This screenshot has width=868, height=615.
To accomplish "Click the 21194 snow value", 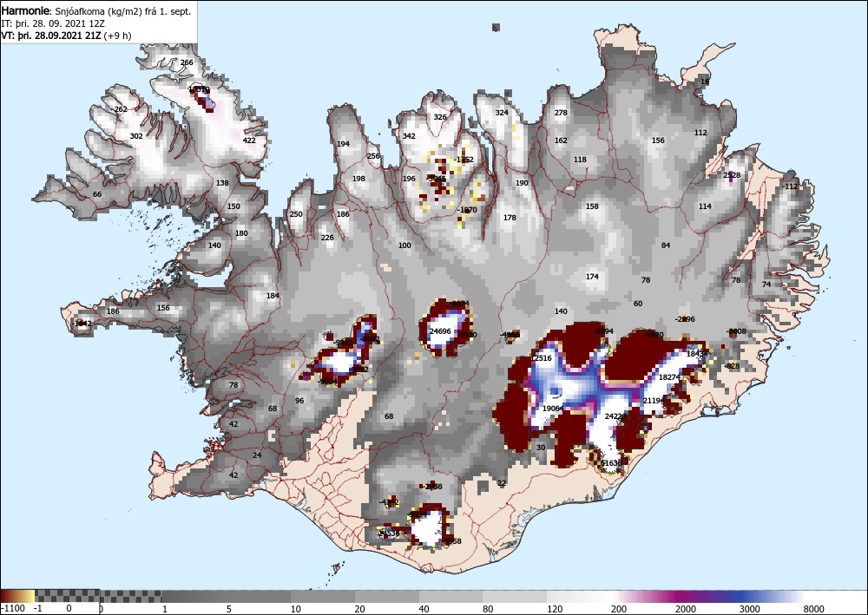I will [x=654, y=401].
